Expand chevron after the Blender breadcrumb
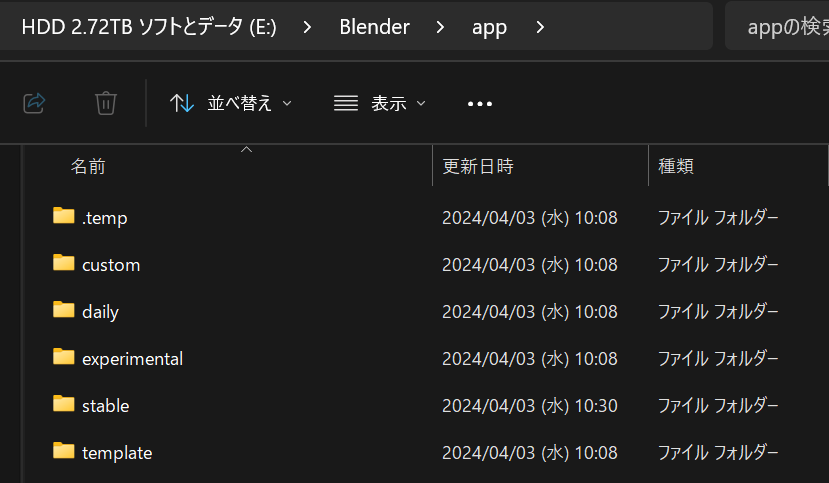Viewport: 829px width, 483px height. click(440, 26)
